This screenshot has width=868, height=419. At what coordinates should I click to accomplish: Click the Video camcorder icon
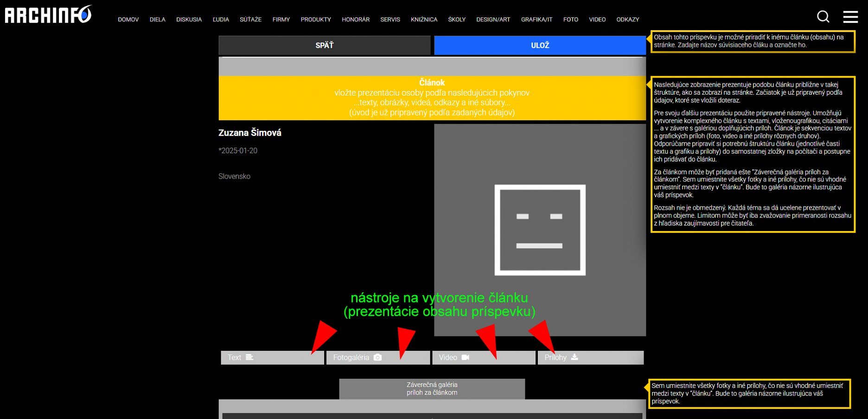pos(465,357)
